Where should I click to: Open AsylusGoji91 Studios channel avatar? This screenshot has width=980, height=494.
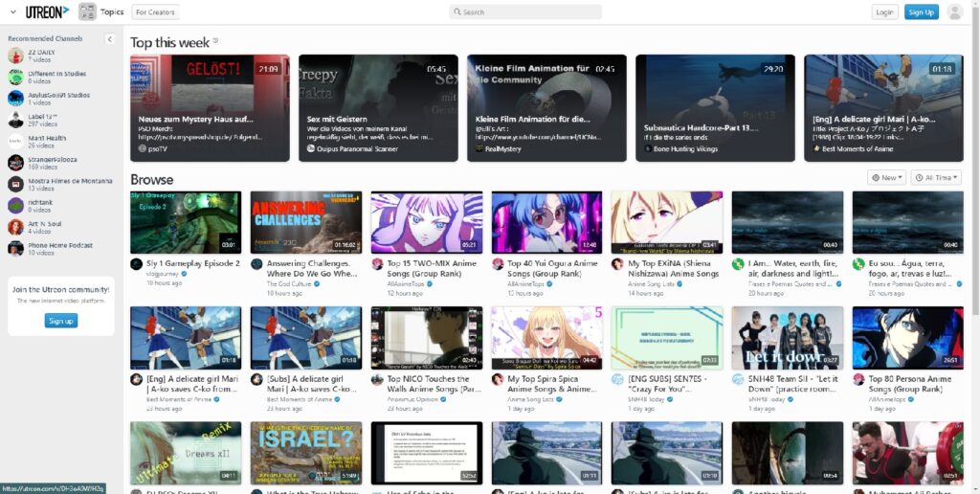[x=15, y=99]
